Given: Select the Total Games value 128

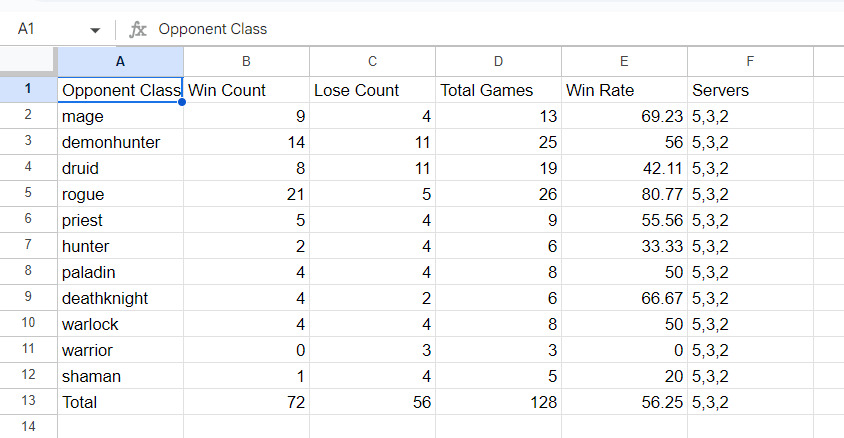Looking at the screenshot, I should pos(498,402).
